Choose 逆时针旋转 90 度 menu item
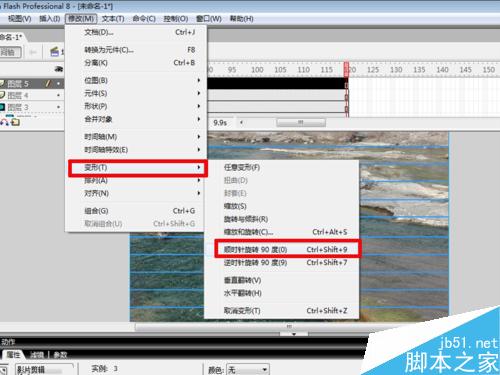 pyautogui.click(x=282, y=263)
